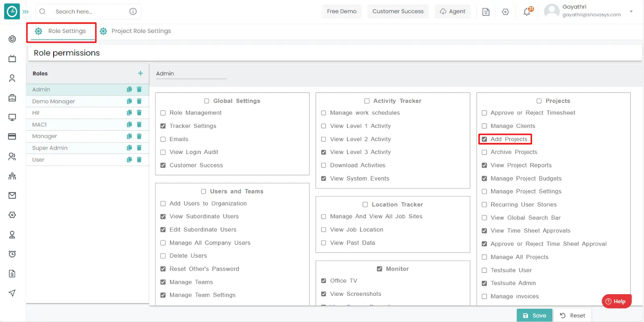Click the Free Demo button
644x322 pixels.
341,11
